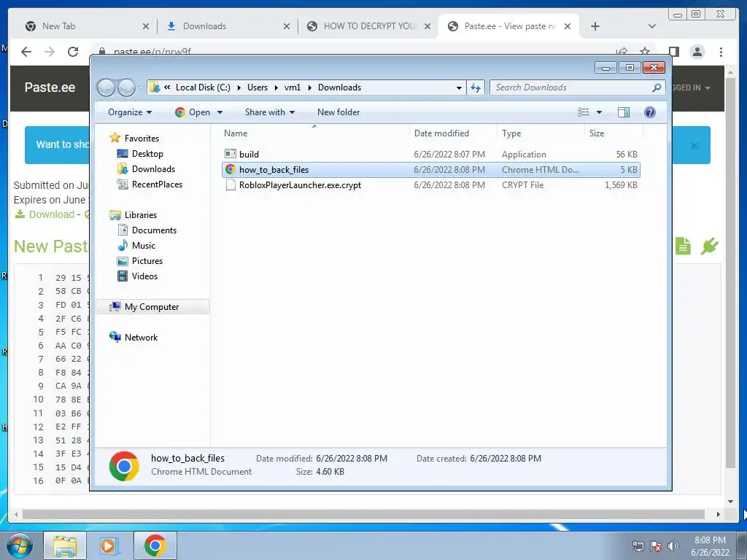Screen dimensions: 747x560
Task: Create a New folder
Action: tap(338, 112)
